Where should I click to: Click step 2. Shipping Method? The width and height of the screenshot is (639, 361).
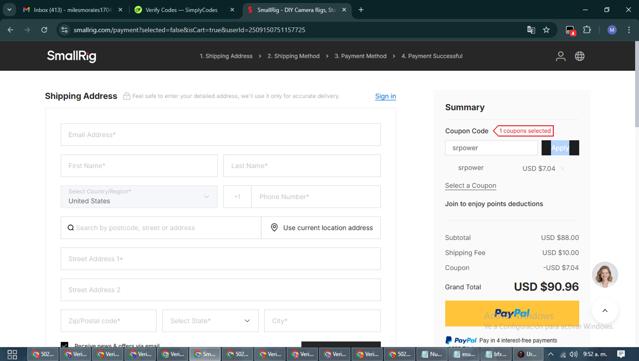pos(293,56)
